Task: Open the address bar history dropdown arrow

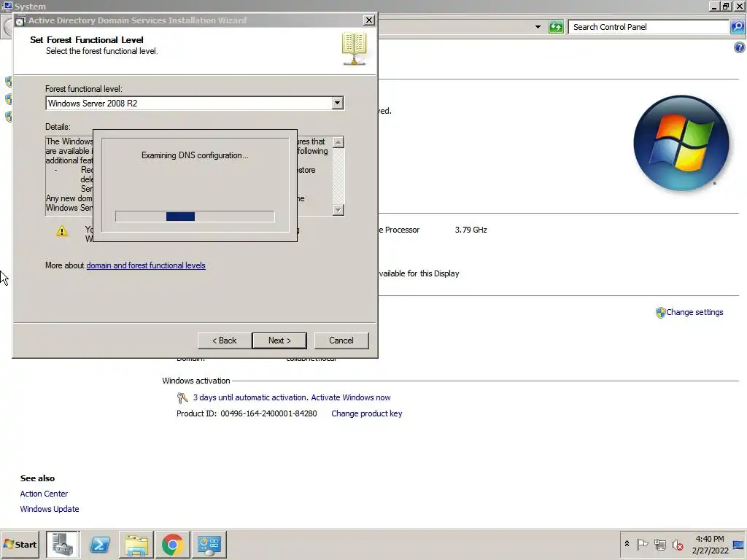Action: pos(538,27)
